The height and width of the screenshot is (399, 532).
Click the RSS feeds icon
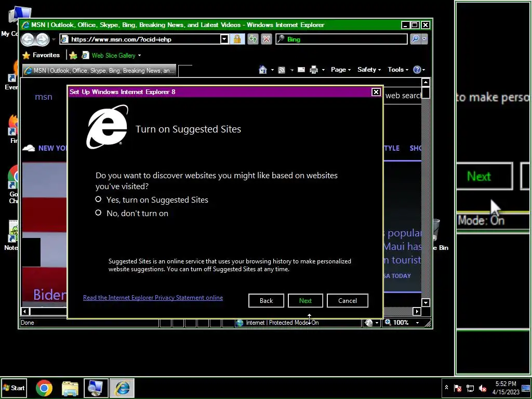281,70
